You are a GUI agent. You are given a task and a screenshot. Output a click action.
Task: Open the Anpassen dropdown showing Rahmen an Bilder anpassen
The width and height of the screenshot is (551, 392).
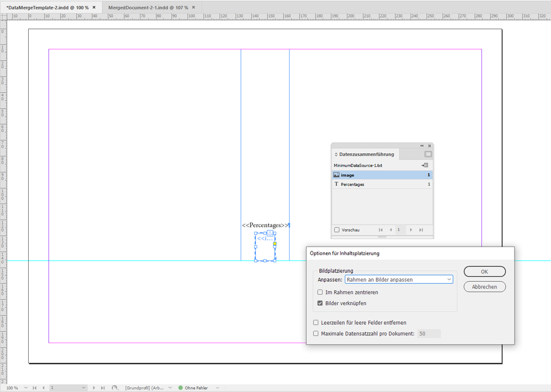click(399, 279)
